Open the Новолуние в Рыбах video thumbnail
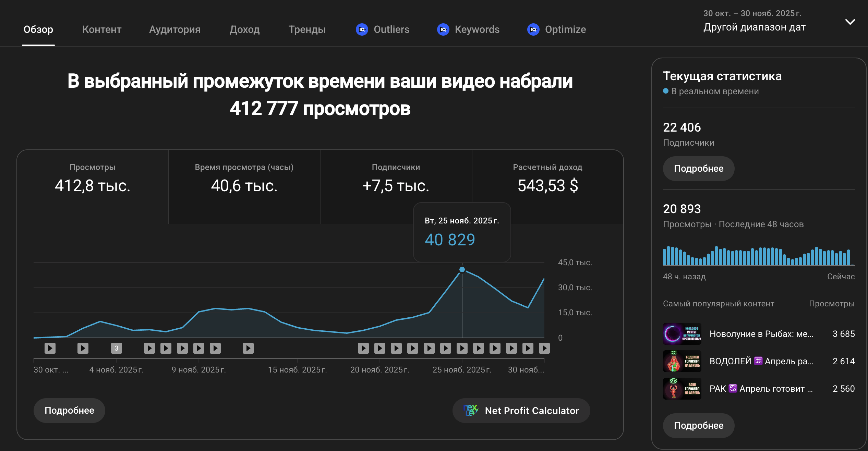This screenshot has width=868, height=451. coord(682,333)
